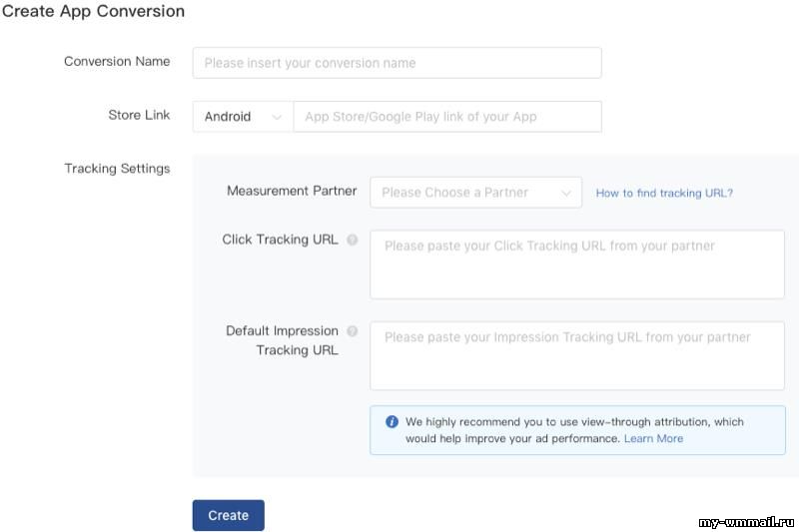This screenshot has height=532, width=799.
Task: Focus the App Store/Google Play link field
Action: (x=447, y=117)
